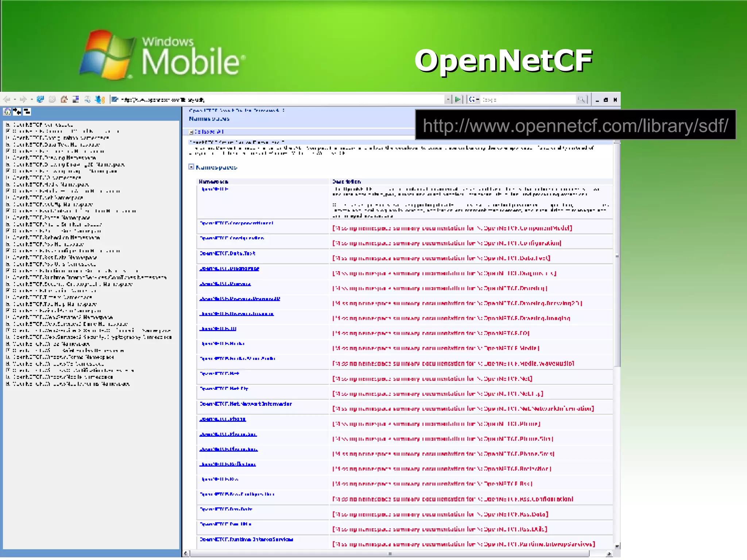Open the OpenNETCF.Phone namespace link

point(222,419)
